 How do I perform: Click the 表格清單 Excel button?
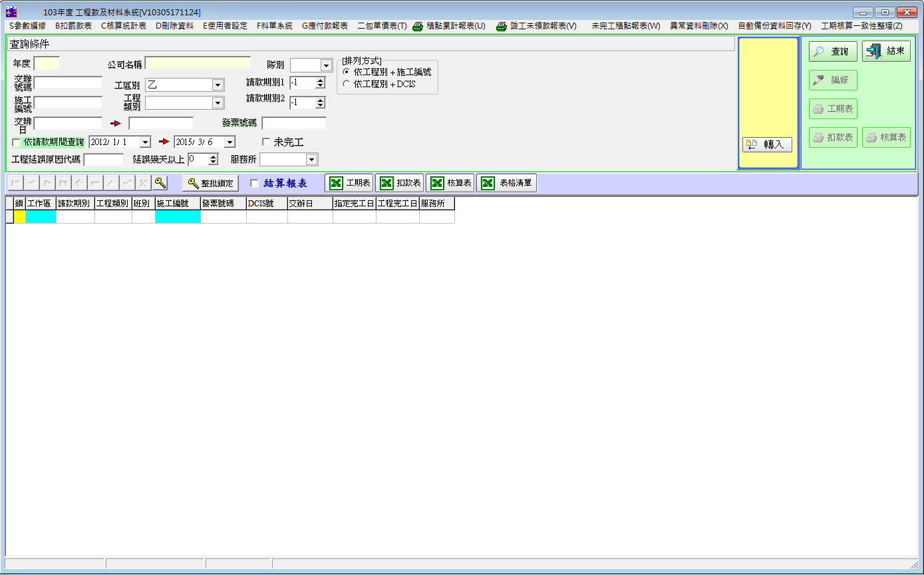(506, 183)
